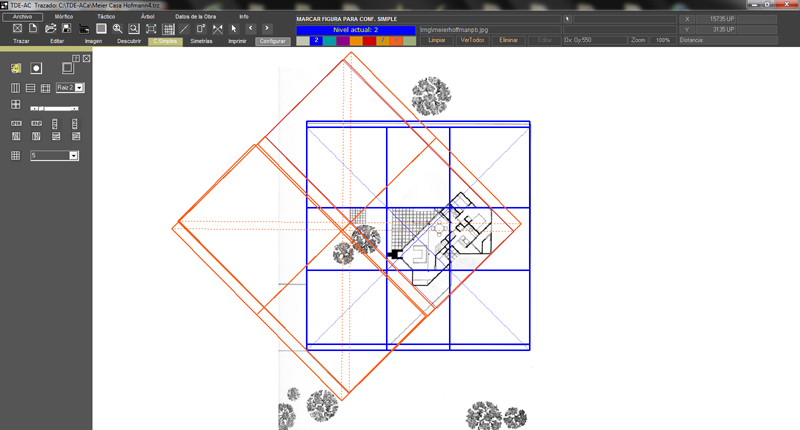
Task: Select the blue level 2 swatch
Action: 316,40
